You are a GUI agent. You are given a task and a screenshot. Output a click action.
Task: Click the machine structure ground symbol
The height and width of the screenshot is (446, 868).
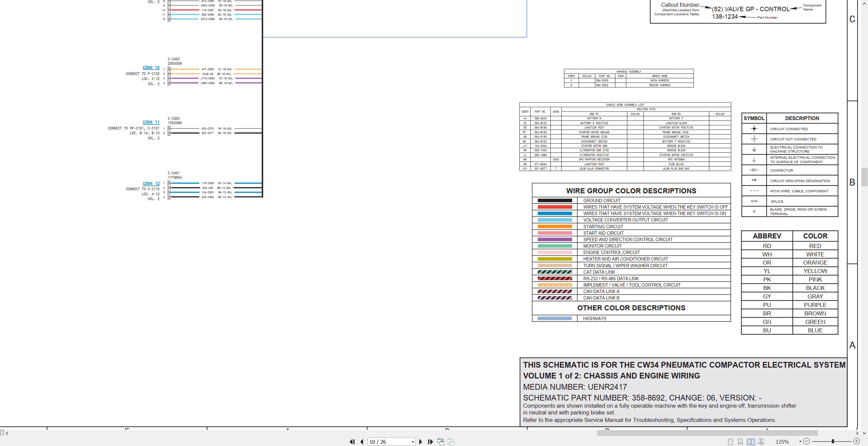[754, 149]
